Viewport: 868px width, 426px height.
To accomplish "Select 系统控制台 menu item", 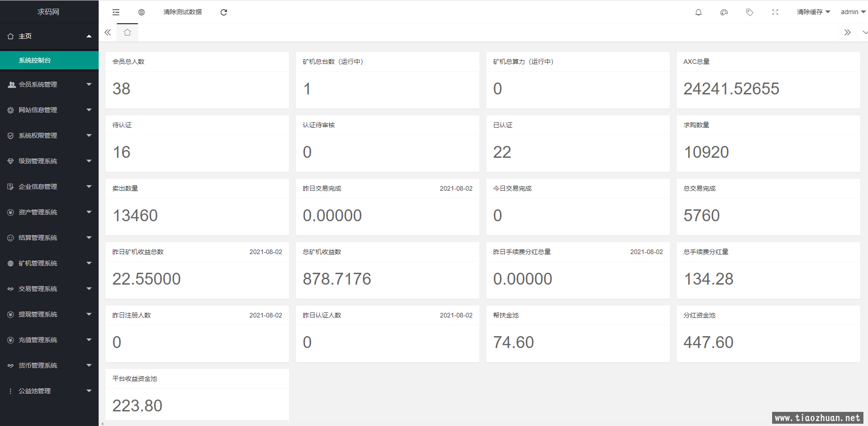I will coord(49,60).
